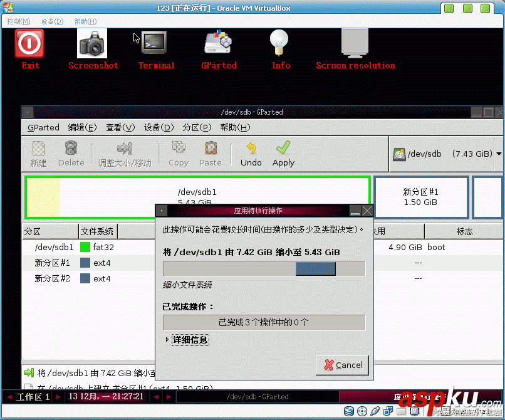This screenshot has height=420, width=505.
Task: Open the Screenshot camera icon
Action: [92, 43]
